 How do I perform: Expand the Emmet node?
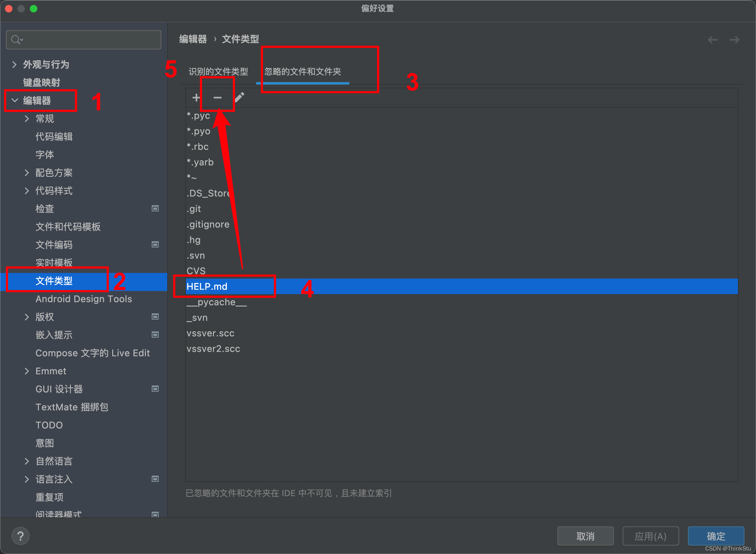coord(27,371)
